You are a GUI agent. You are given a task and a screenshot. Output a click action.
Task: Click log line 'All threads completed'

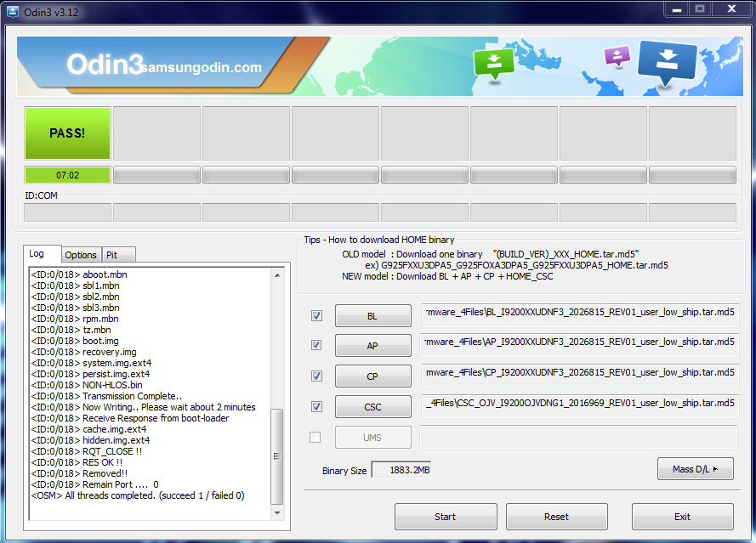pyautogui.click(x=138, y=496)
